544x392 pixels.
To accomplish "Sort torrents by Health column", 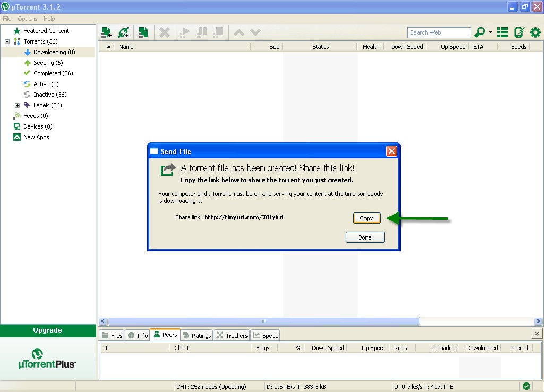I will [371, 47].
